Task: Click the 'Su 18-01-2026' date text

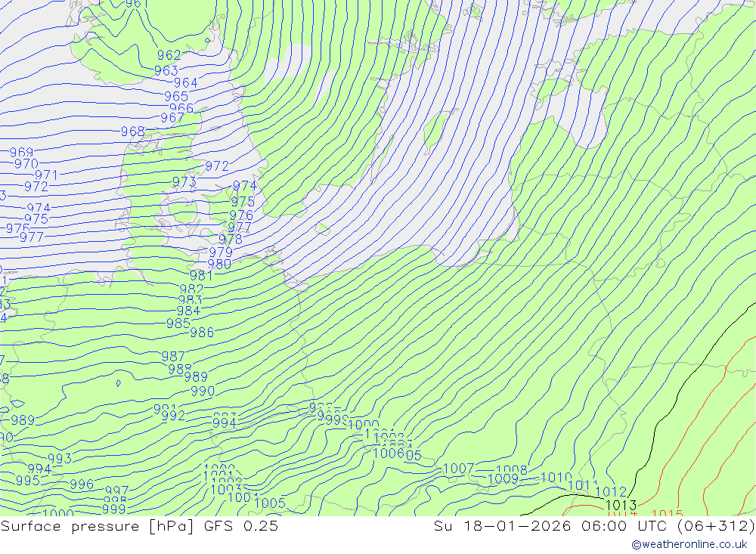Action: click(503, 525)
